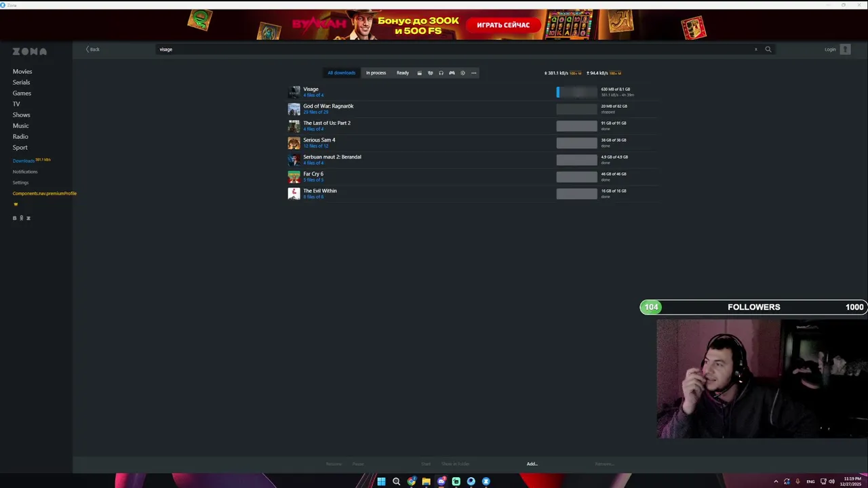868x488 pixels.
Task: Click Far Cry 6 cover thumbnail
Action: [x=294, y=177]
